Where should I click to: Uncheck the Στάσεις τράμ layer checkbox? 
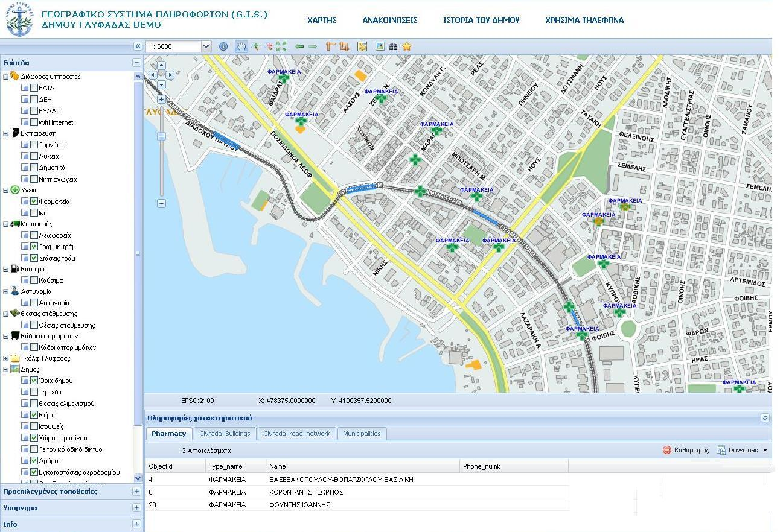click(34, 258)
